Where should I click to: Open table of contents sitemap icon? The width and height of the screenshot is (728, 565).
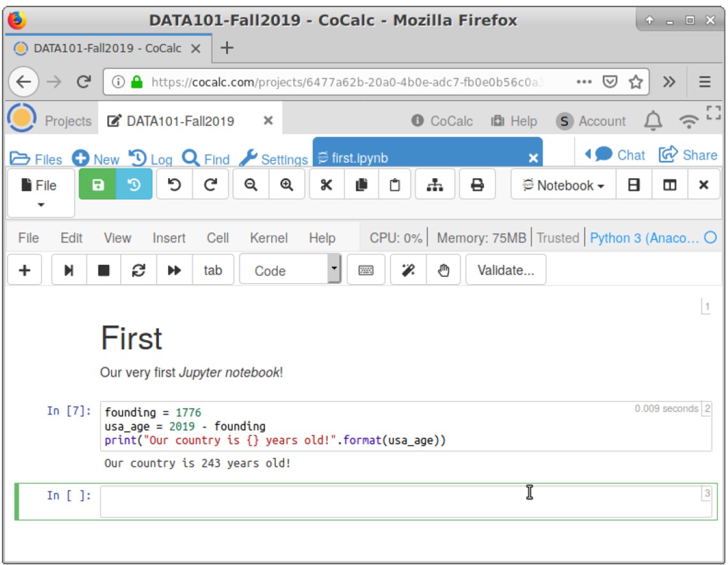(435, 185)
